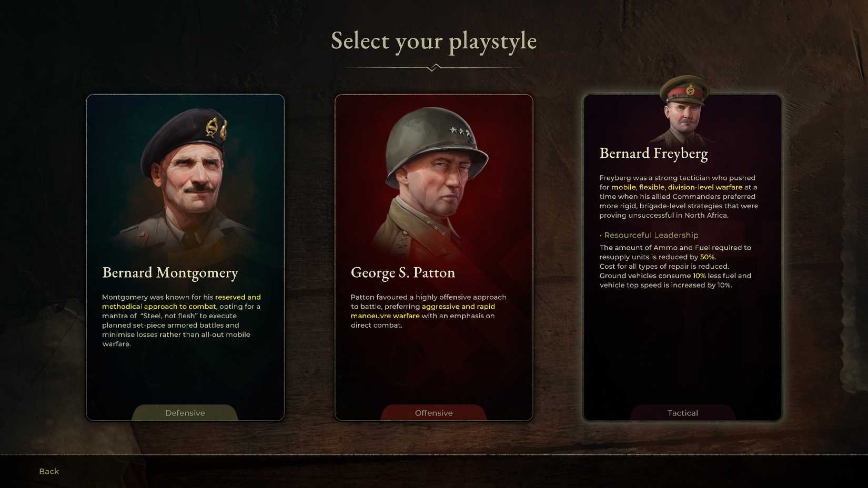Viewport: 868px width, 488px height.
Task: Click the 'aggressive and rapid' highlighted text
Action: click(458, 307)
